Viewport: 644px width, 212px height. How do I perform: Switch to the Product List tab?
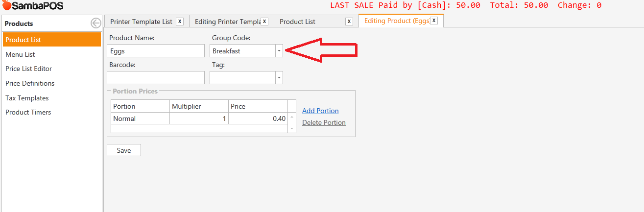tap(297, 22)
